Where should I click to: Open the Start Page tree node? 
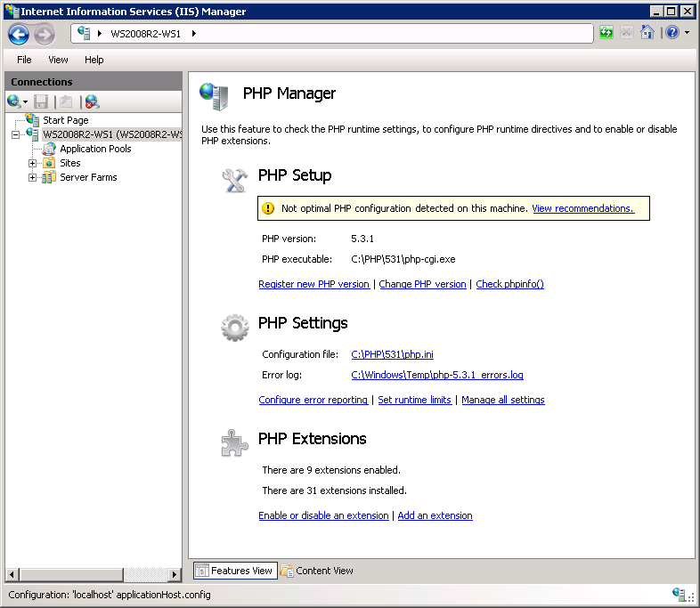65,120
